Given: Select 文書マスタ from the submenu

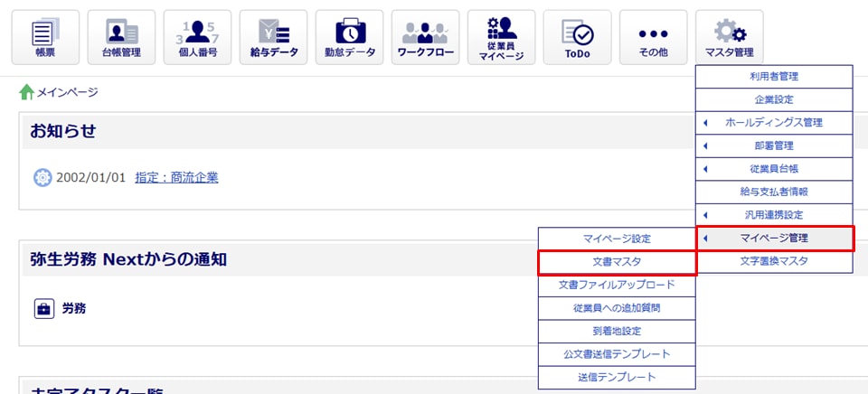Looking at the screenshot, I should click(x=617, y=262).
